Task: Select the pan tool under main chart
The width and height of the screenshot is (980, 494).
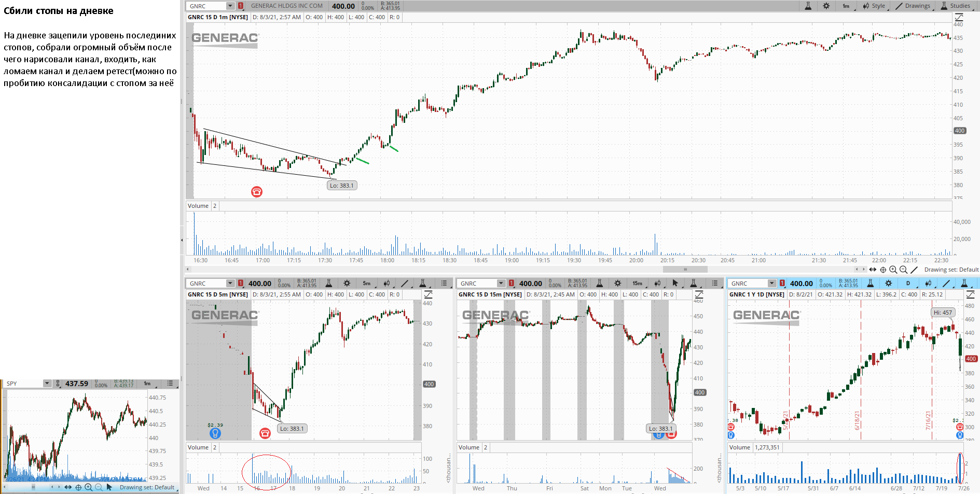Action: tap(873, 270)
